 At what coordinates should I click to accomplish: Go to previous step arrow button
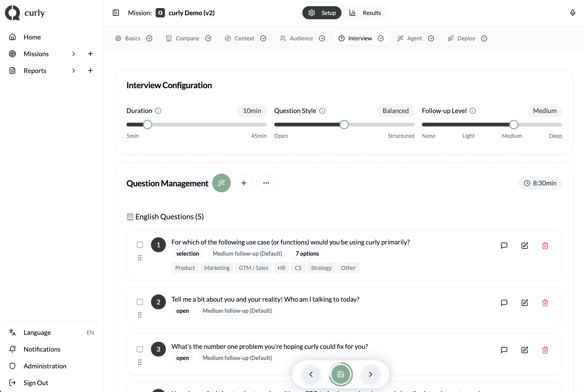pos(311,374)
